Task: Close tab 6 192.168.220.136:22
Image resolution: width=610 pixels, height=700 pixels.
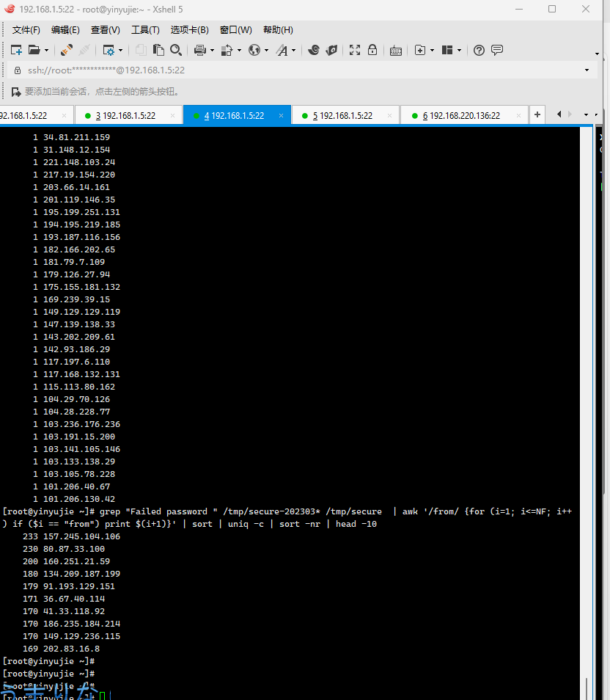Action: tap(518, 116)
